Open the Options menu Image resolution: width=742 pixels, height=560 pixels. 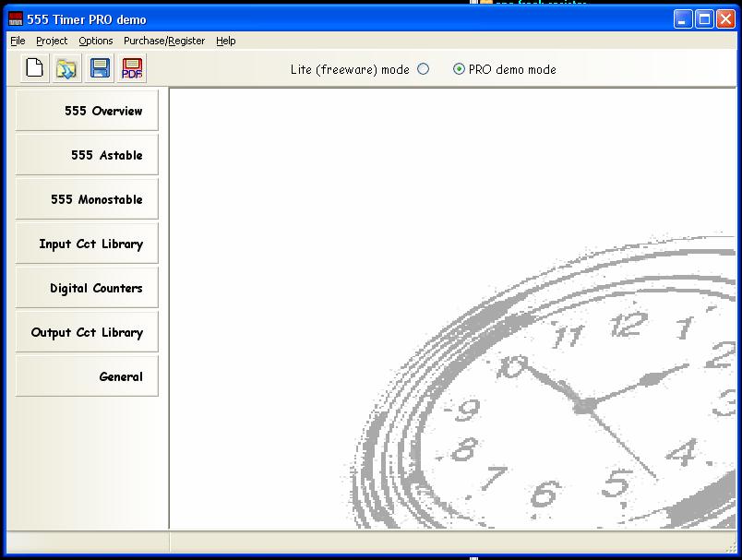coord(96,41)
